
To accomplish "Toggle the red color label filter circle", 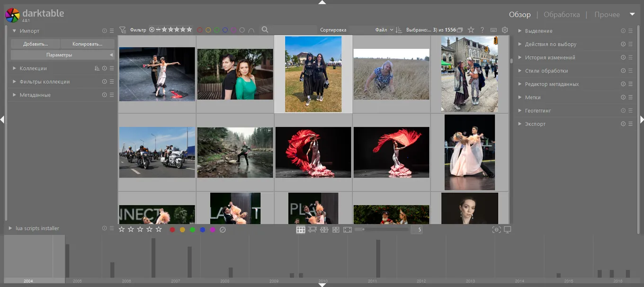I will pos(200,30).
